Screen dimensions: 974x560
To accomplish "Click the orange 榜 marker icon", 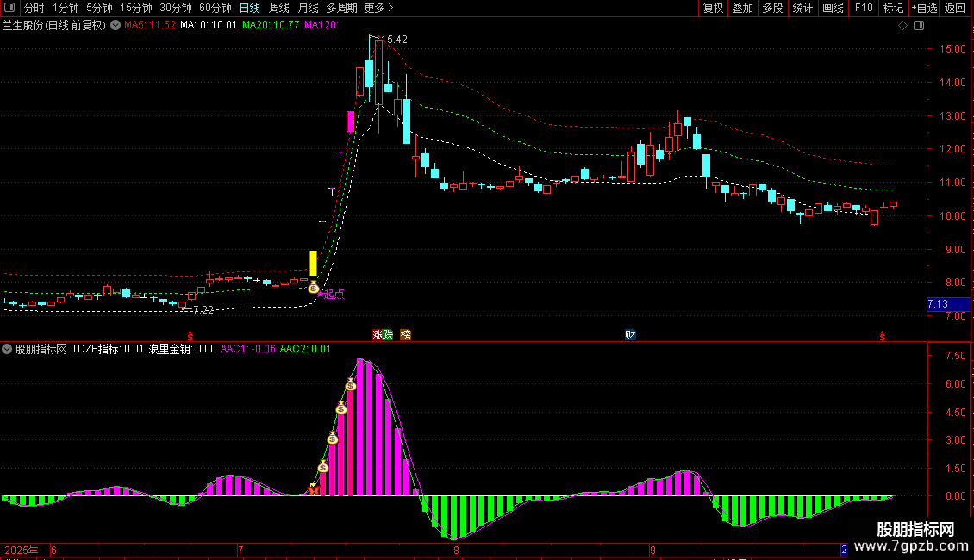I will pos(405,334).
